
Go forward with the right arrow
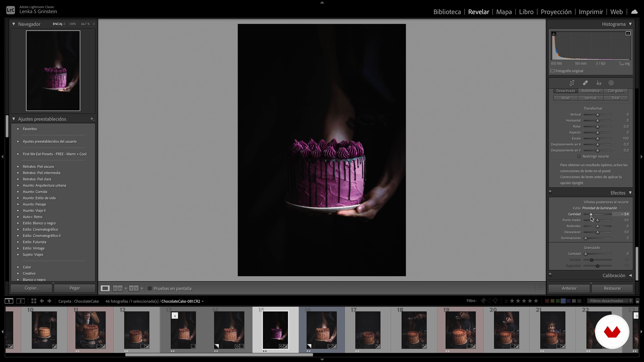click(49, 301)
